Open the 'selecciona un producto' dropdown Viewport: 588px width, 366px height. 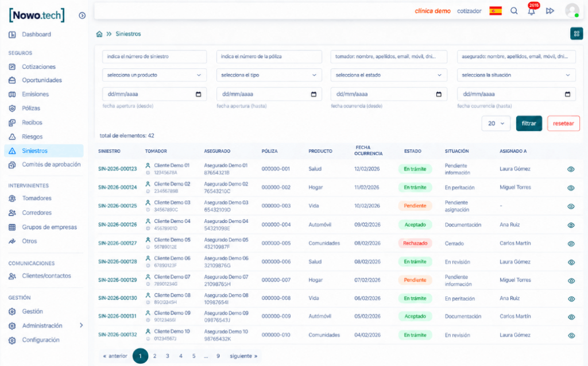(x=154, y=75)
